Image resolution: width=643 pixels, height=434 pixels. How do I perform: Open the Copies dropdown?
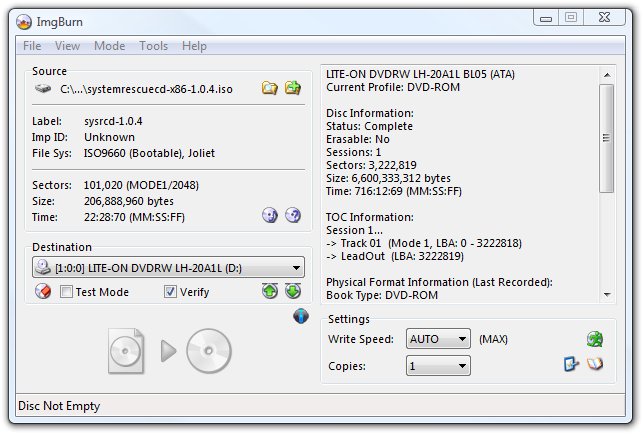click(x=438, y=365)
